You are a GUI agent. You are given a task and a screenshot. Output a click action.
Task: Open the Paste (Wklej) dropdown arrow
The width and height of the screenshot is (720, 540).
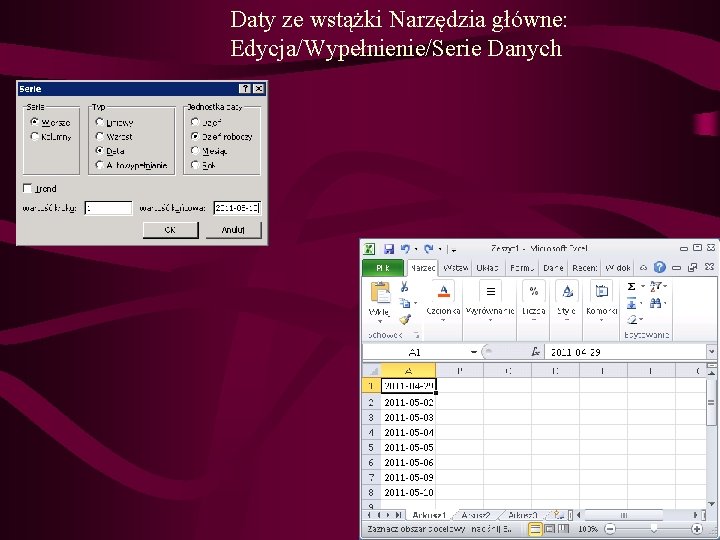[380, 321]
